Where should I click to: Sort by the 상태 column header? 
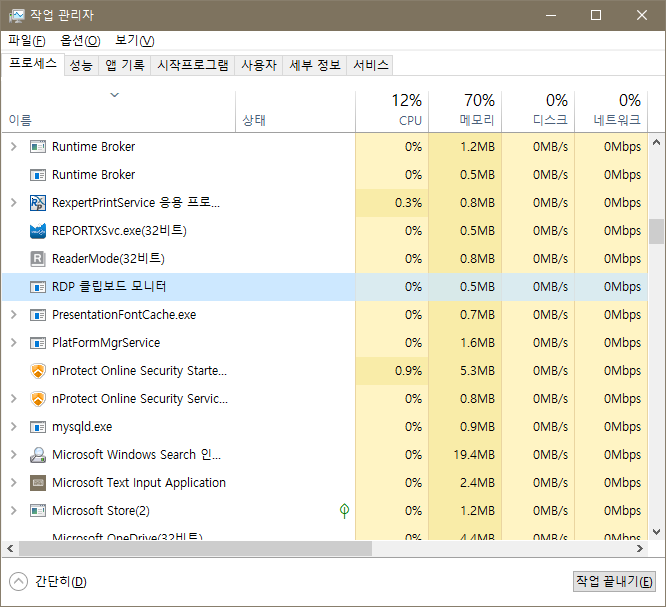click(x=296, y=111)
